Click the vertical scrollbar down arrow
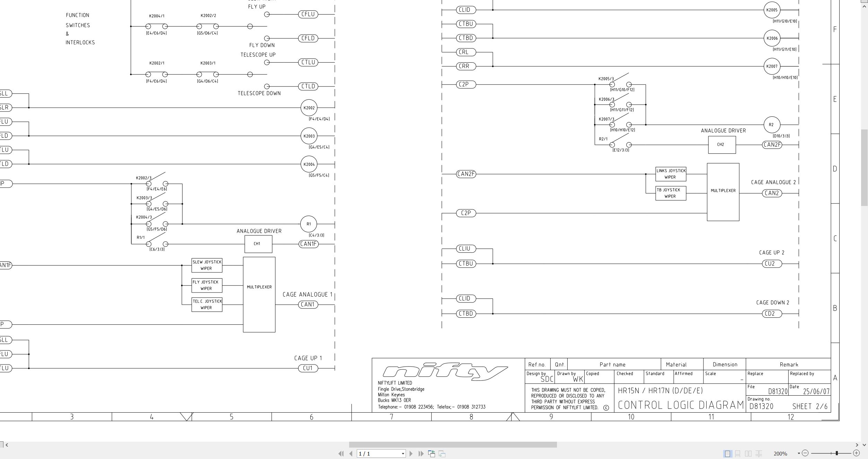 tap(865, 445)
